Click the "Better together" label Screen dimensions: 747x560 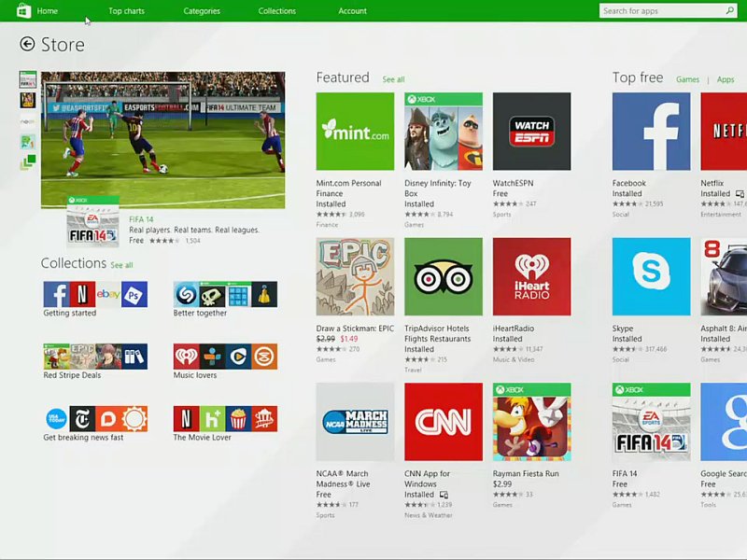200,313
